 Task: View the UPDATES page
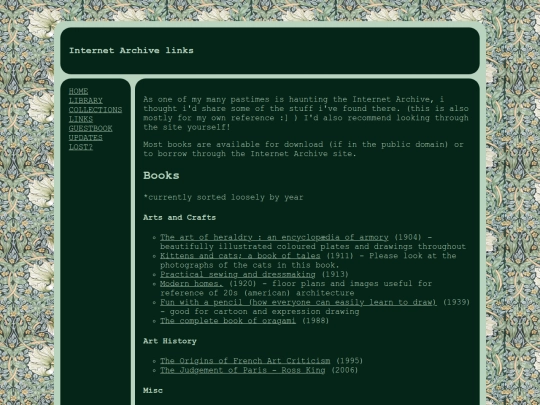[x=85, y=138]
